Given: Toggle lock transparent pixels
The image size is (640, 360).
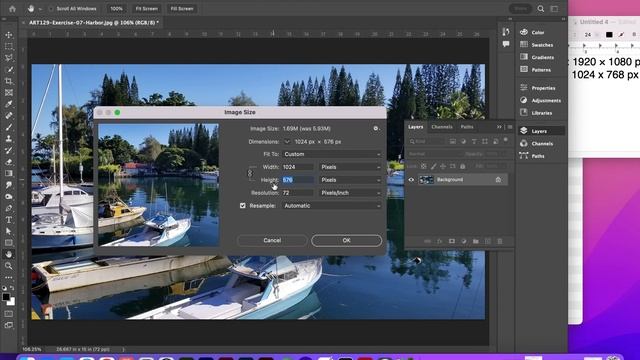Looking at the screenshot, I should [424, 167].
